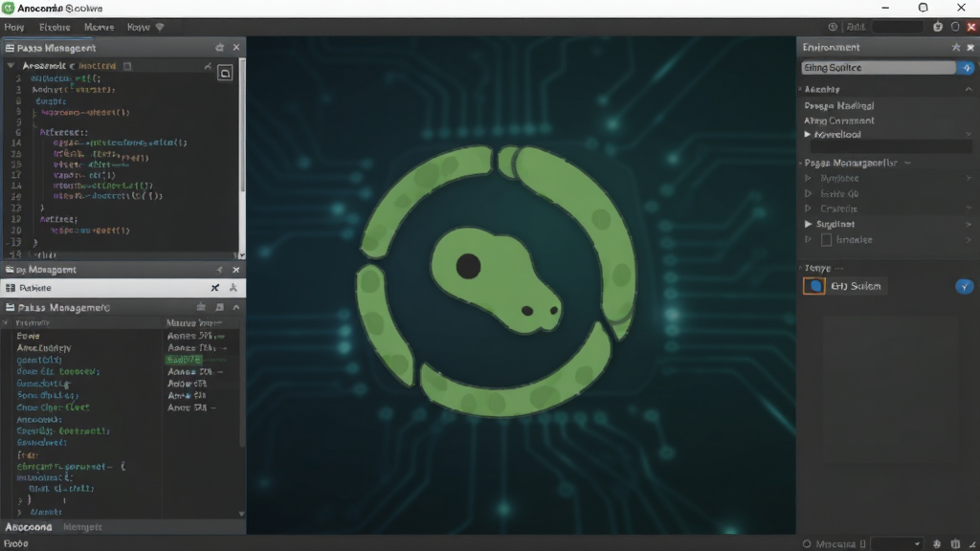The height and width of the screenshot is (551, 980).
Task: Toggle the blue check on the Solem row
Action: tap(965, 286)
